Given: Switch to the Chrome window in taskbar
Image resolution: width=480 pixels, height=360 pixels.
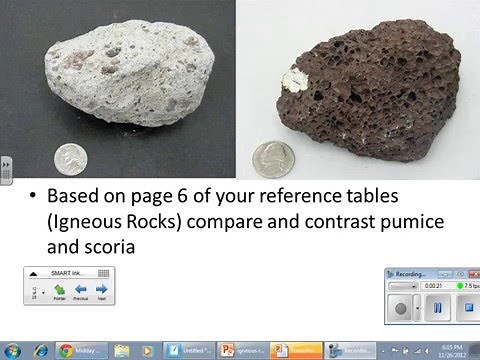Looking at the screenshot, I should (82, 351).
